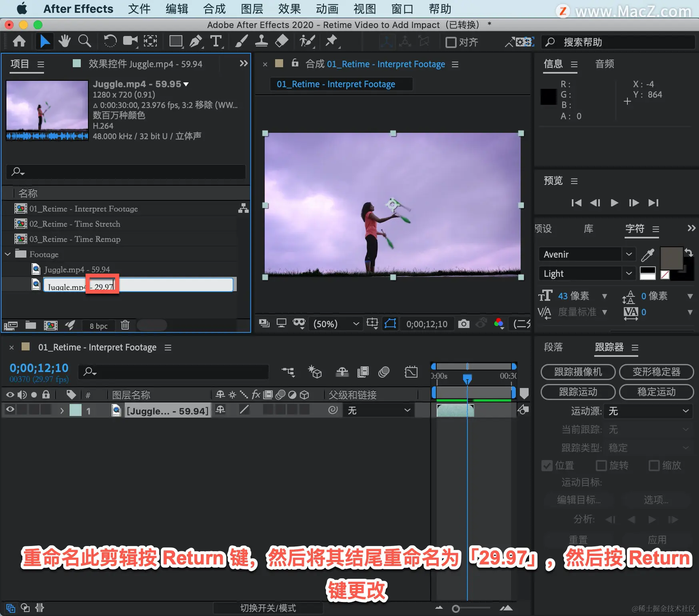Open composition mini-flowchart in timeline

pos(288,372)
